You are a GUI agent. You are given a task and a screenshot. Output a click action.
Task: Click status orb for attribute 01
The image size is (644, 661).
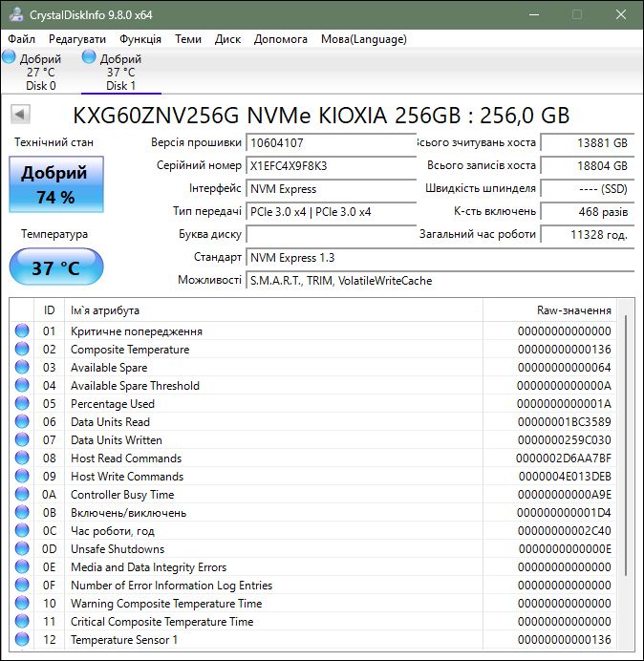coord(22,330)
